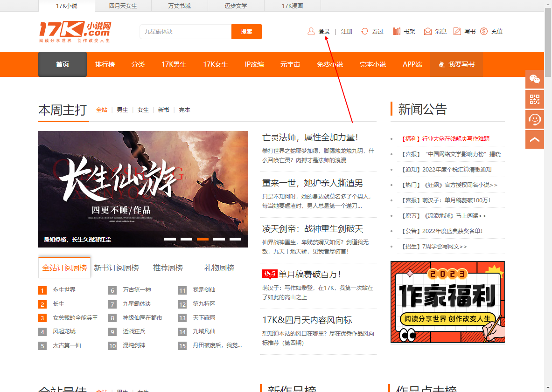Open news 【招生】7周学会写网文>>

[434, 247]
